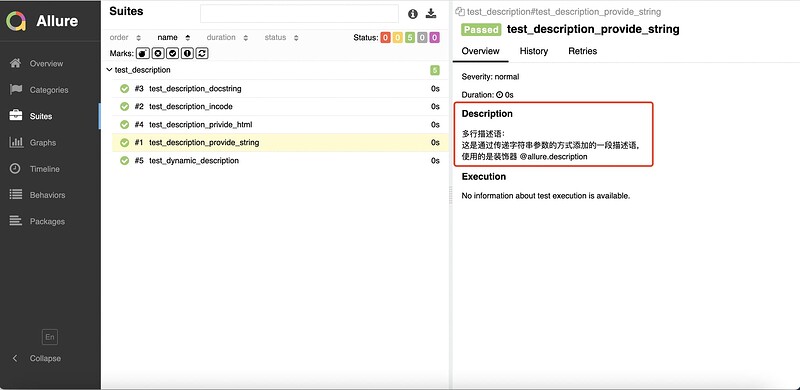
Task: Switch to the History tab
Action: point(534,51)
